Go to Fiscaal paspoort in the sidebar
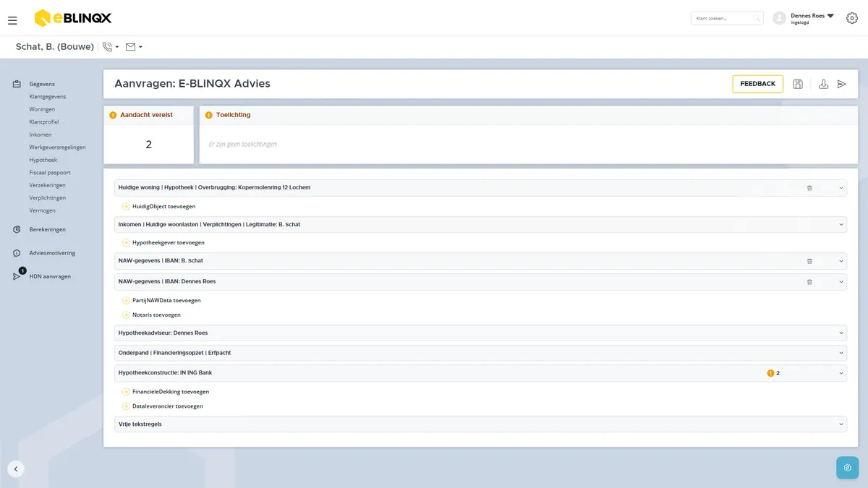This screenshot has width=868, height=488. pyautogui.click(x=50, y=173)
